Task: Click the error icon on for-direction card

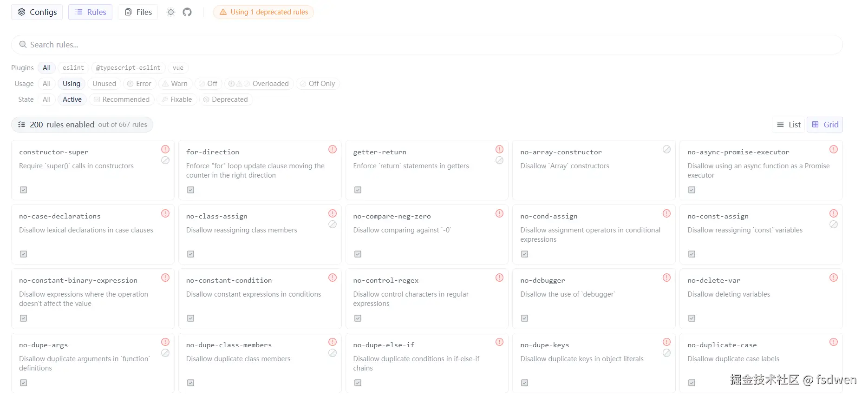Action: point(333,149)
